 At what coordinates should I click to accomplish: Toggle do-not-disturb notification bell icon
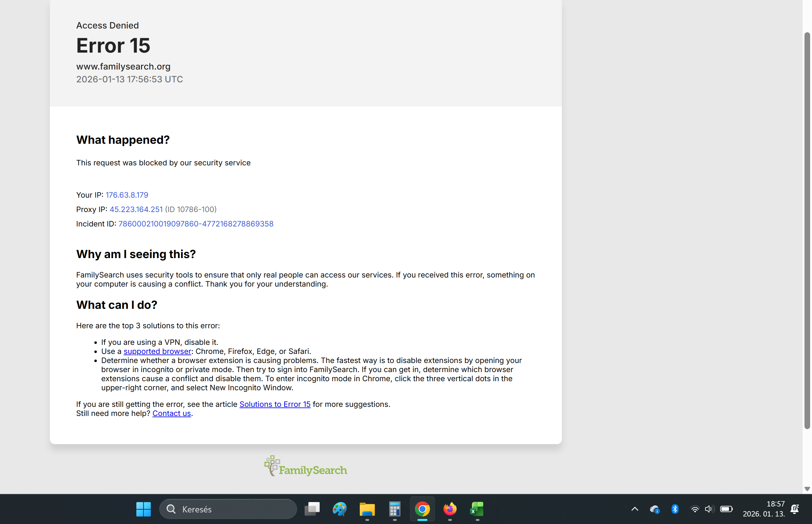point(795,509)
